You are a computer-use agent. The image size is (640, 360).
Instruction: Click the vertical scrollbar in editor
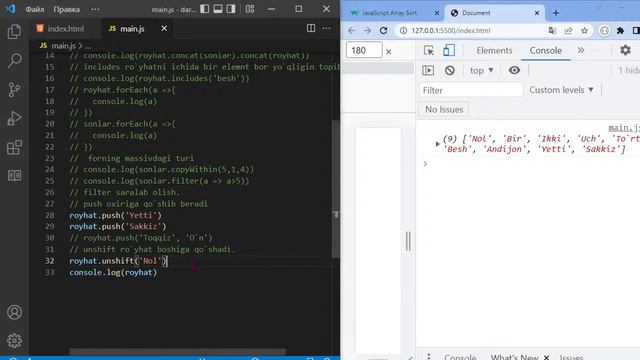(336, 189)
